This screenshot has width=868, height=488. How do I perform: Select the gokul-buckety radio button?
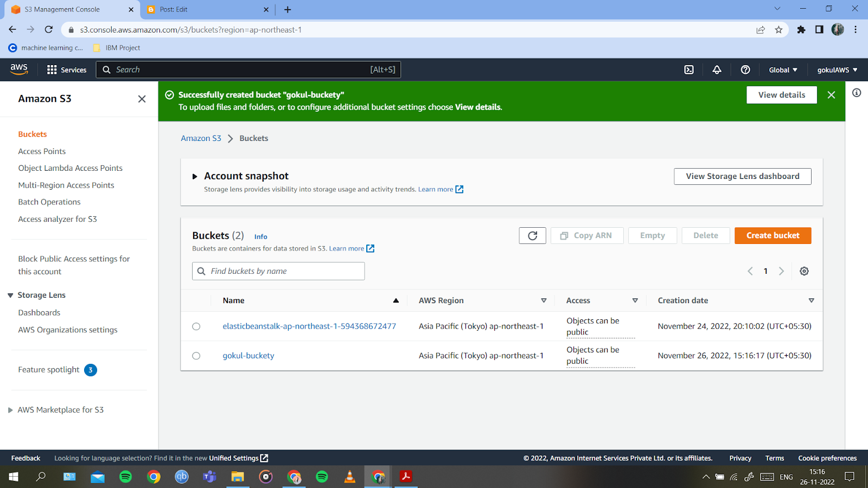196,356
